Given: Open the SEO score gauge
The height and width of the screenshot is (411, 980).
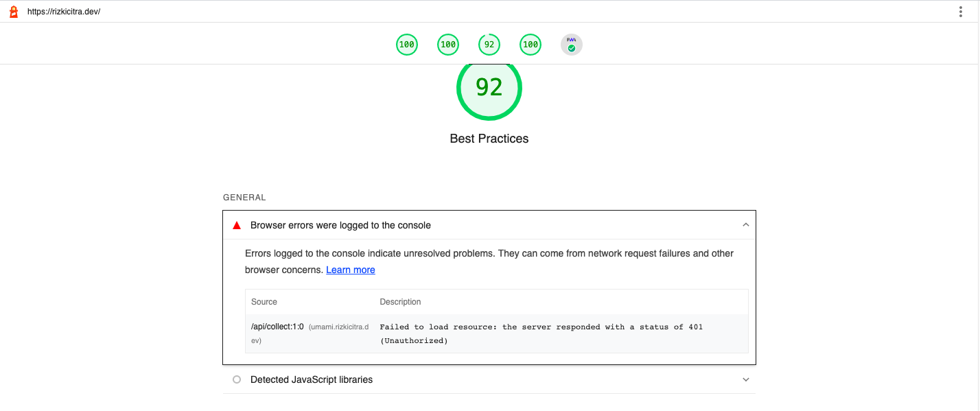Looking at the screenshot, I should pos(530,44).
